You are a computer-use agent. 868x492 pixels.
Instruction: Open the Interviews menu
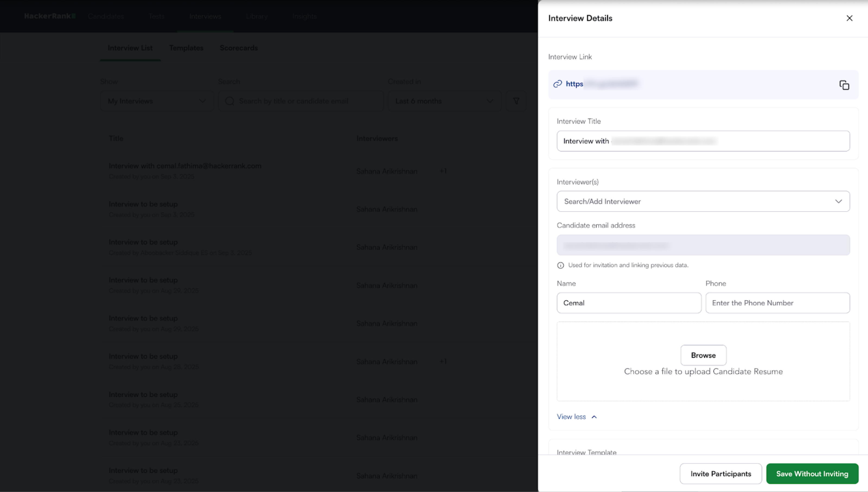(205, 16)
